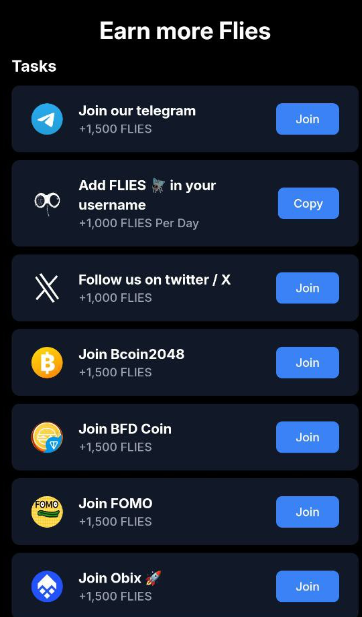Click the Tasks section heading
Image resolution: width=362 pixels, height=617 pixels.
(x=34, y=66)
